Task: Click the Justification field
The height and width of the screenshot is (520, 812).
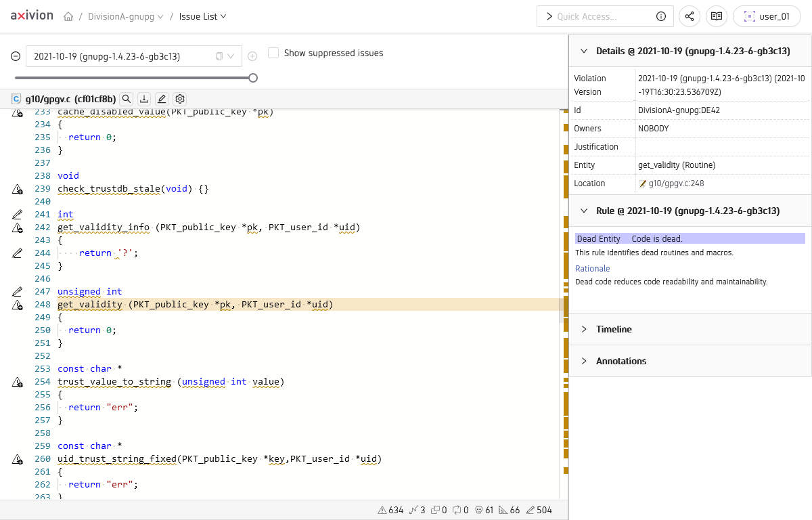Action: (x=723, y=147)
